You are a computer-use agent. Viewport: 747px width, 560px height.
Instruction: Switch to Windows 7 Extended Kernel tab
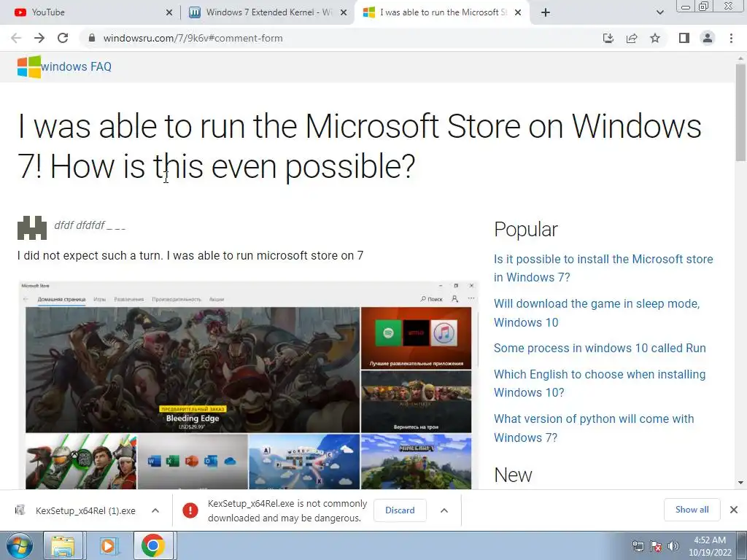268,12
